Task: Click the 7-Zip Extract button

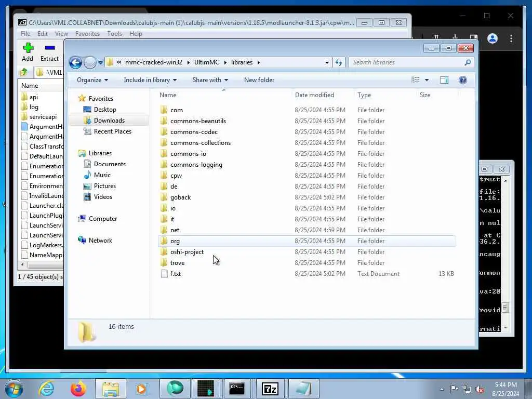Action: tap(49, 52)
